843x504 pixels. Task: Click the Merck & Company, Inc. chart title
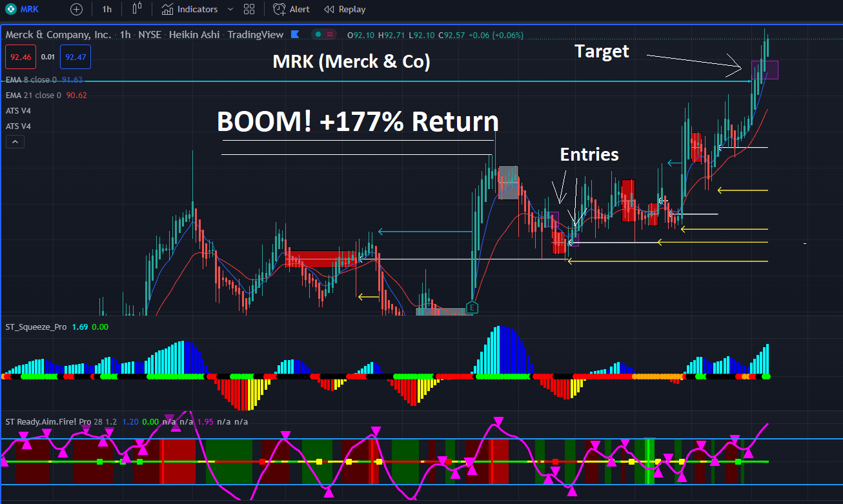coord(58,35)
